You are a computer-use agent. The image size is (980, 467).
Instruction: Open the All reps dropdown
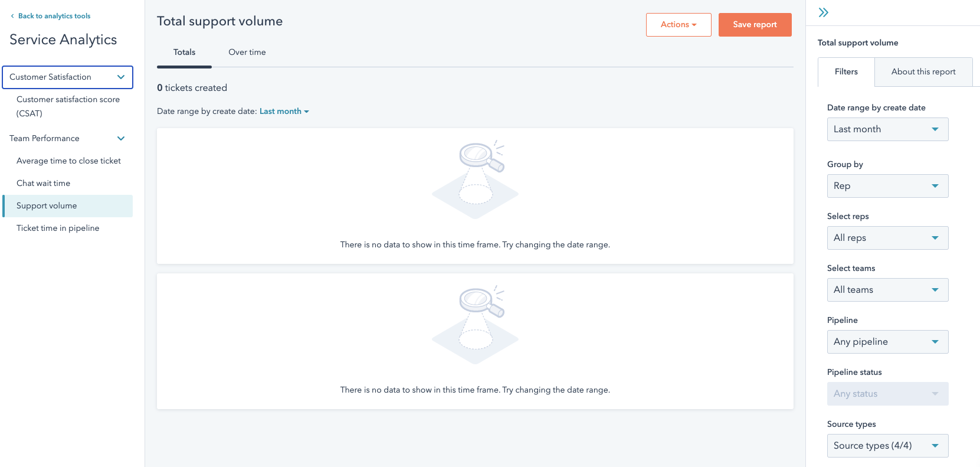887,238
